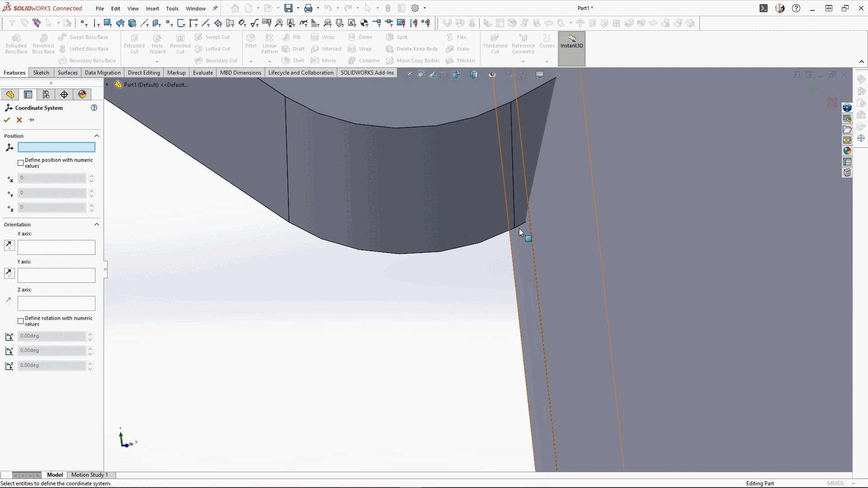Open the ConfigurationManager tab icon

point(46,94)
